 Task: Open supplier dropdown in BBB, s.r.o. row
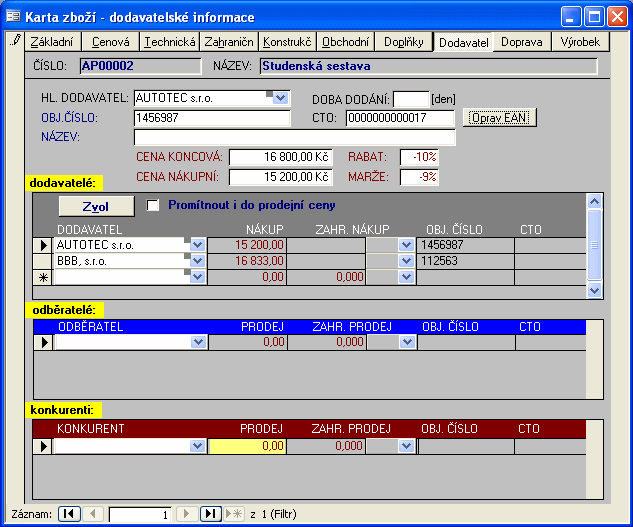coord(197,261)
